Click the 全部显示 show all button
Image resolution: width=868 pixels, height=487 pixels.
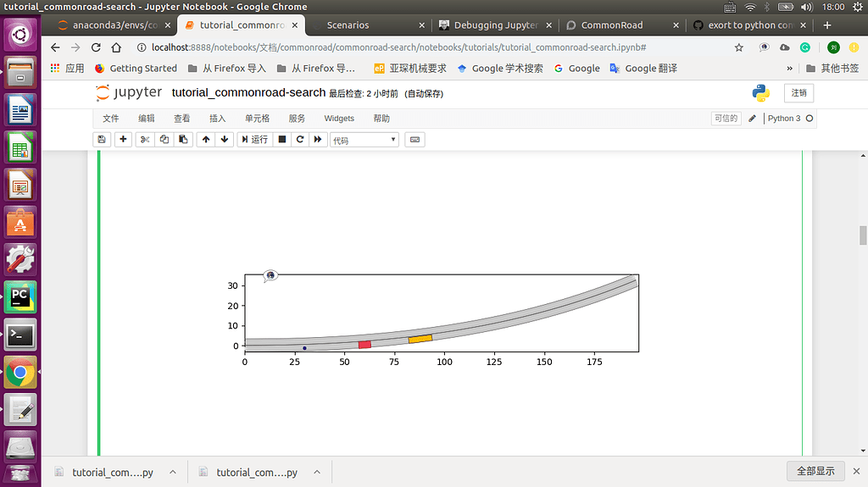pyautogui.click(x=815, y=471)
